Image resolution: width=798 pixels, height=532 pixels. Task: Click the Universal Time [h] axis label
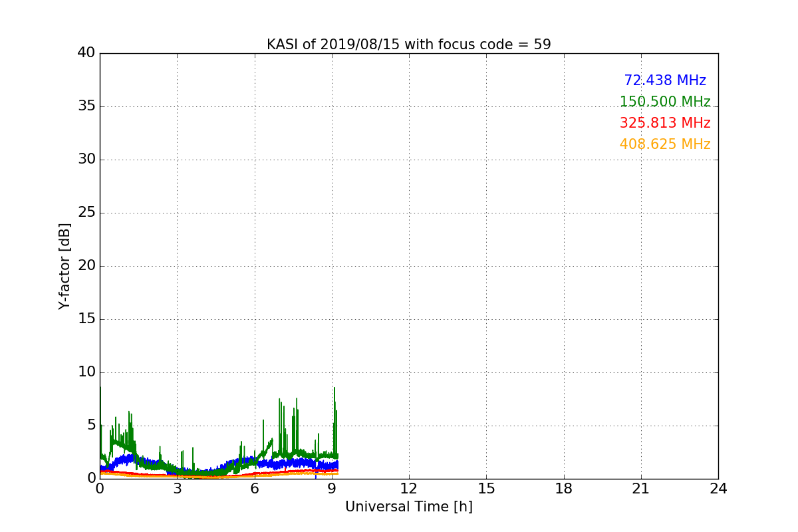click(x=408, y=507)
